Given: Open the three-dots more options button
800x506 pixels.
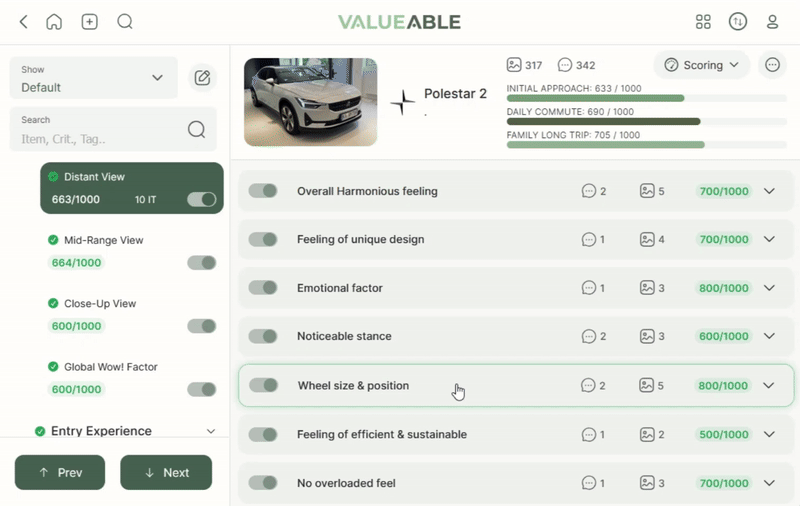Looking at the screenshot, I should [772, 65].
